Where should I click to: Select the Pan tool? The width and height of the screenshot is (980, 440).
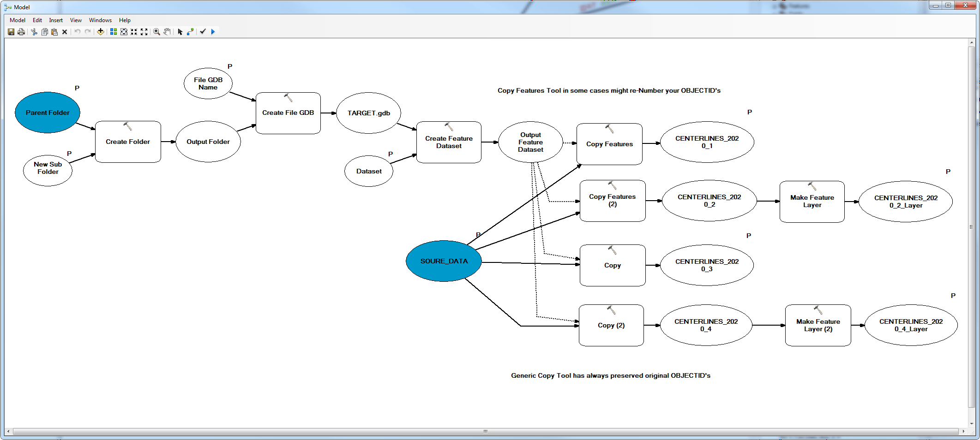(x=167, y=31)
